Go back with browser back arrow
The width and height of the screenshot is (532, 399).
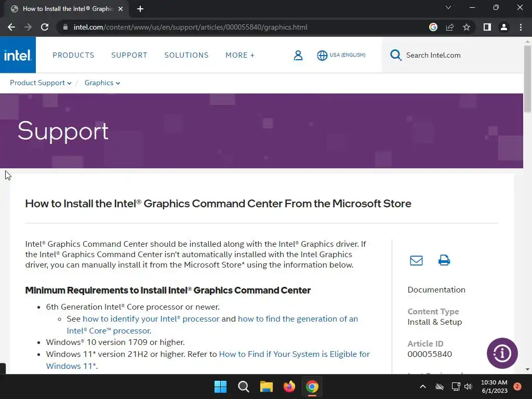click(x=11, y=27)
